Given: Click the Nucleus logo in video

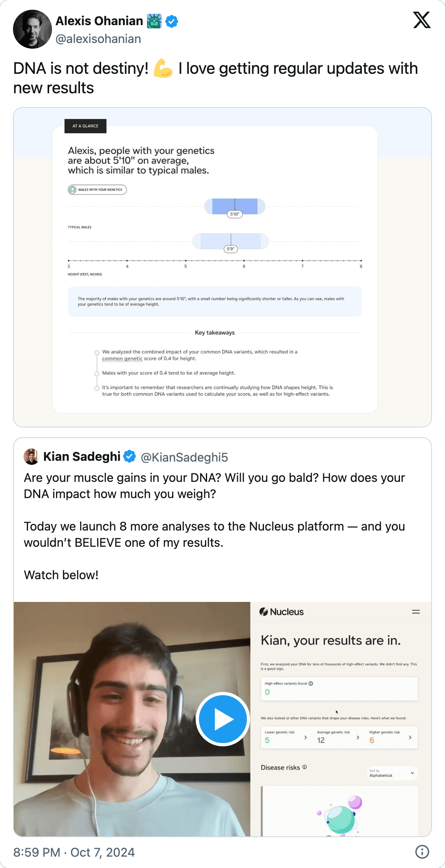Looking at the screenshot, I should [281, 612].
